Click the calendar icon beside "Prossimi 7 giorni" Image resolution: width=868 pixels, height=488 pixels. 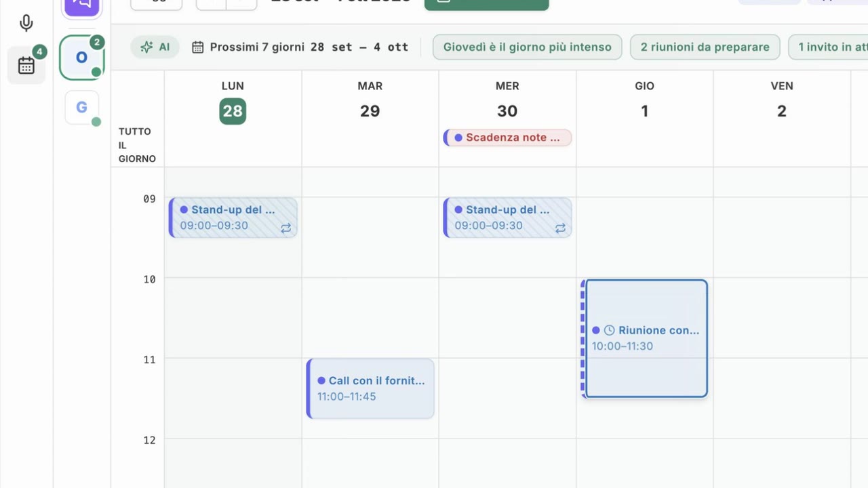(x=197, y=47)
